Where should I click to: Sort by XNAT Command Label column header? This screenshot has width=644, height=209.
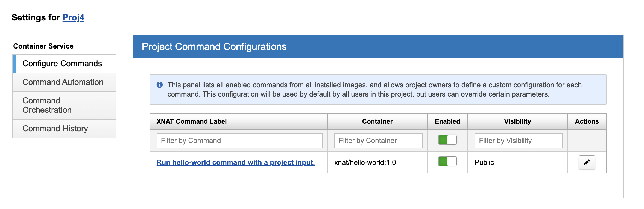pos(192,121)
